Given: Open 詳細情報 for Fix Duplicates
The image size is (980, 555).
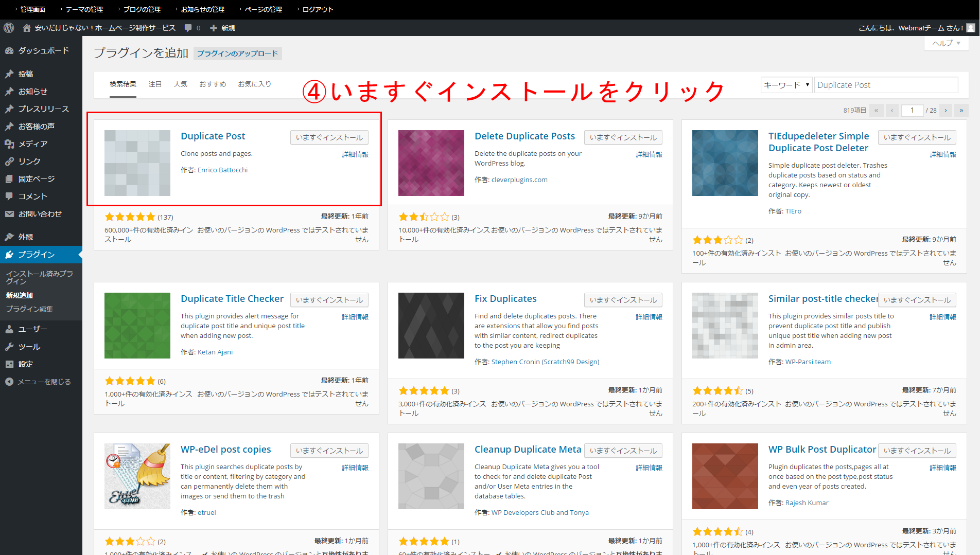Looking at the screenshot, I should [649, 317].
